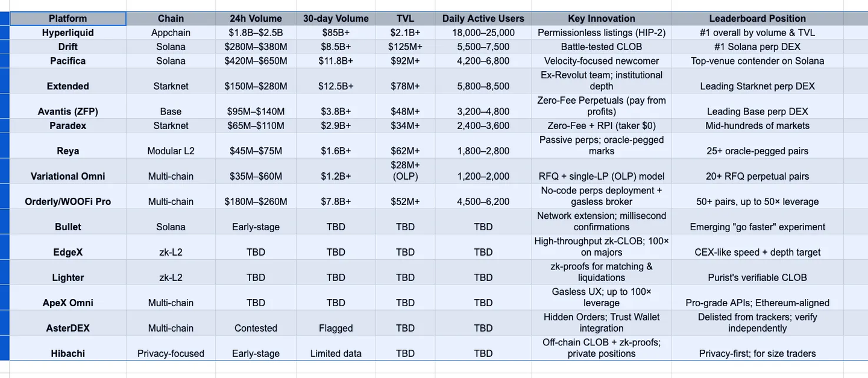The width and height of the screenshot is (868, 378).
Task: Select the Platform header cell
Action: coord(68,19)
